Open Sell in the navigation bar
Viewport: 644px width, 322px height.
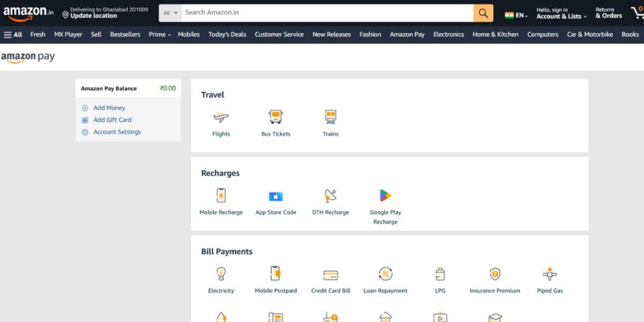(x=96, y=35)
